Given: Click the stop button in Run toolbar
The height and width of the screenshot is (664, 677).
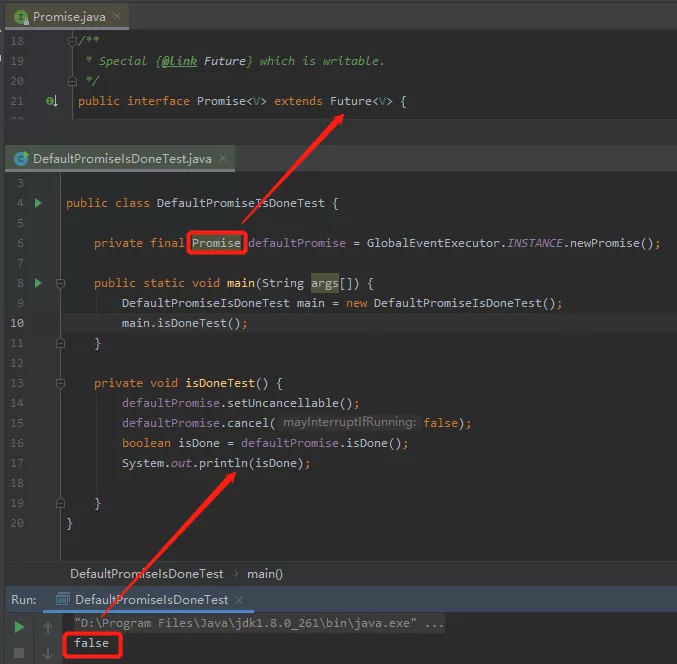Looking at the screenshot, I should pos(19,653).
